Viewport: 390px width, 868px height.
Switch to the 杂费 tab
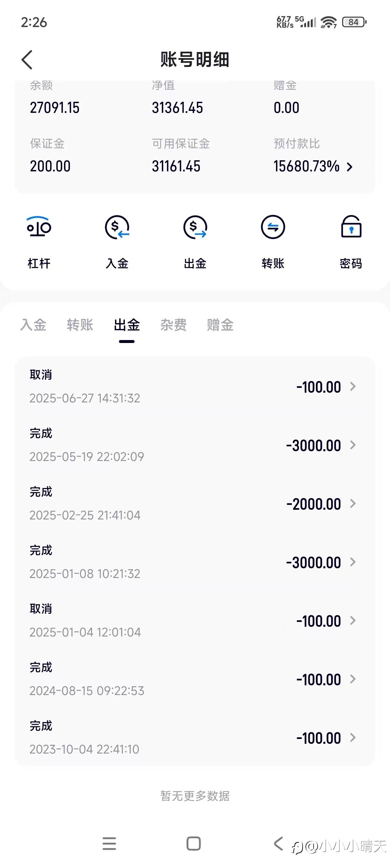click(x=174, y=325)
